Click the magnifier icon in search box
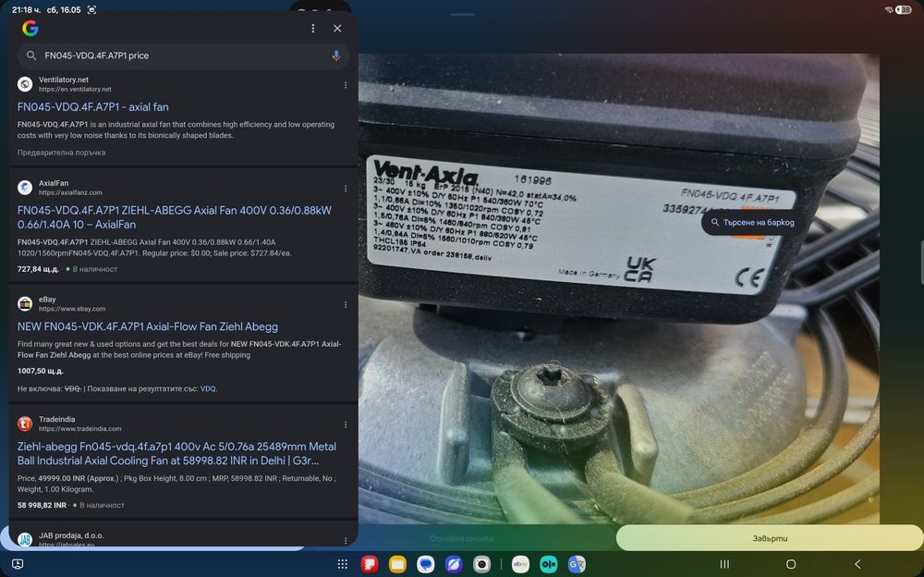Image resolution: width=924 pixels, height=577 pixels. (31, 55)
